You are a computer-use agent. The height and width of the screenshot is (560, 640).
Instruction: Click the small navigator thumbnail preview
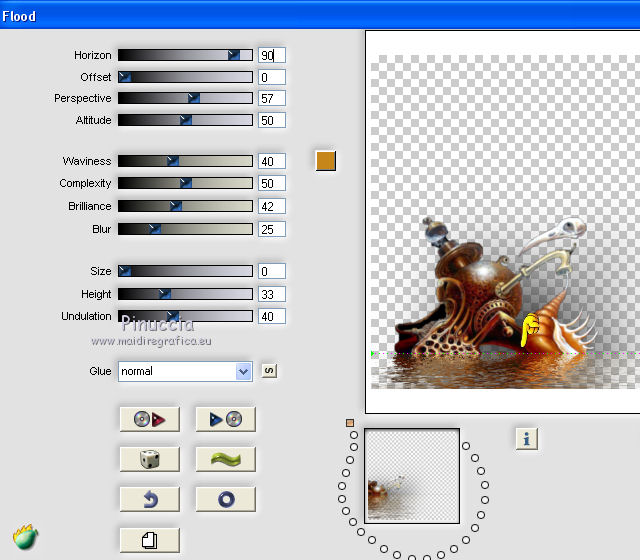[x=412, y=476]
